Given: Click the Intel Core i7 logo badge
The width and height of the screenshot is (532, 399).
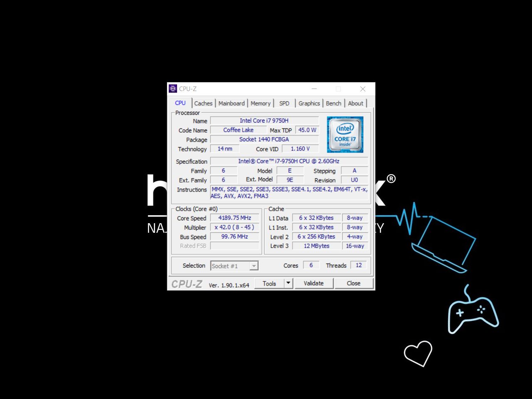Looking at the screenshot, I should 345,135.
